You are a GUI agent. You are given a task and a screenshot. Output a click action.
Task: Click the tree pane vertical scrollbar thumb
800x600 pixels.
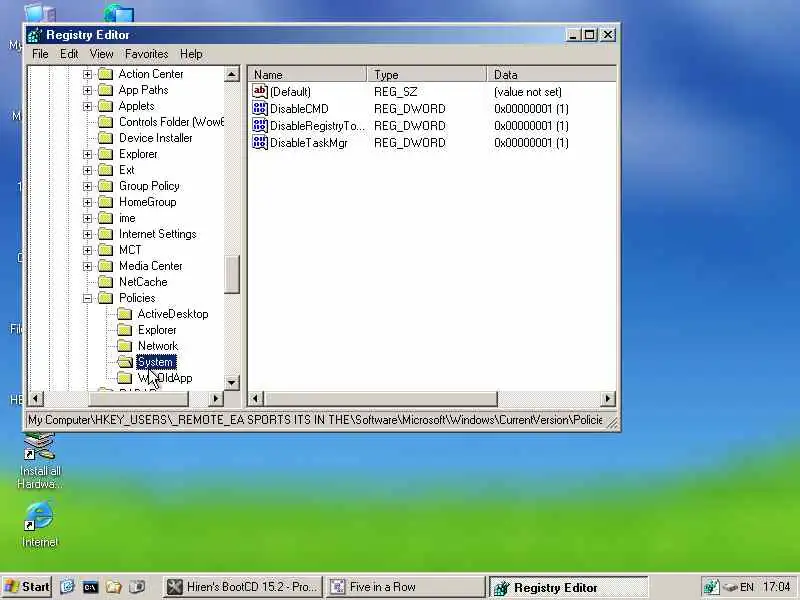(232, 274)
